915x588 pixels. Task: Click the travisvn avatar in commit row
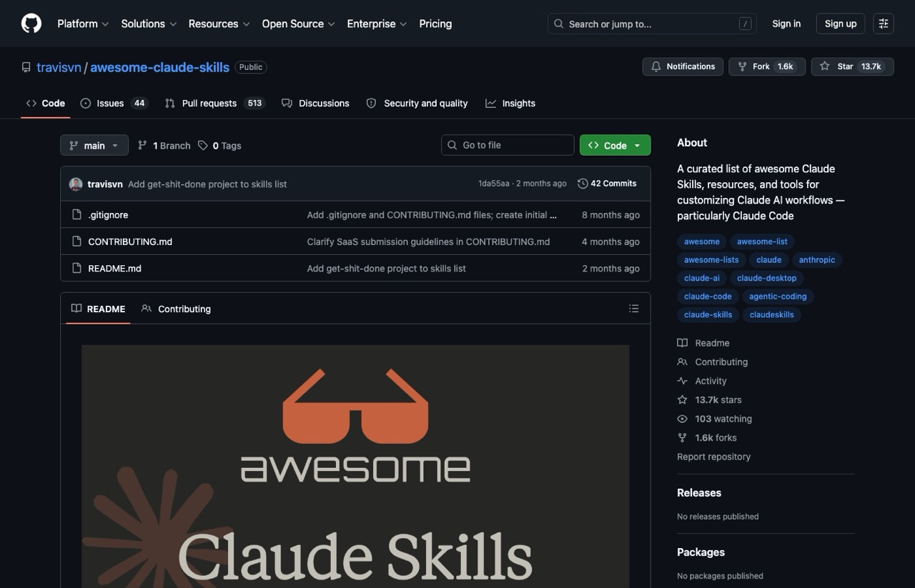[76, 184]
